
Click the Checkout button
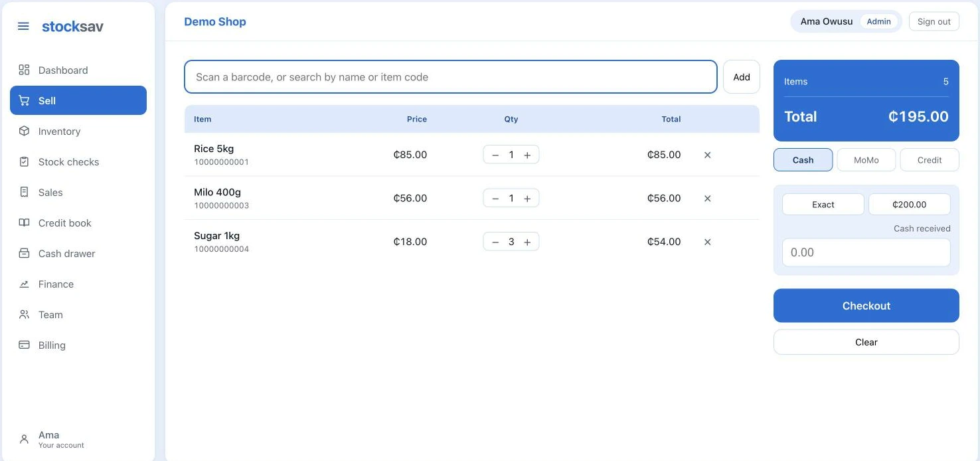pos(866,306)
